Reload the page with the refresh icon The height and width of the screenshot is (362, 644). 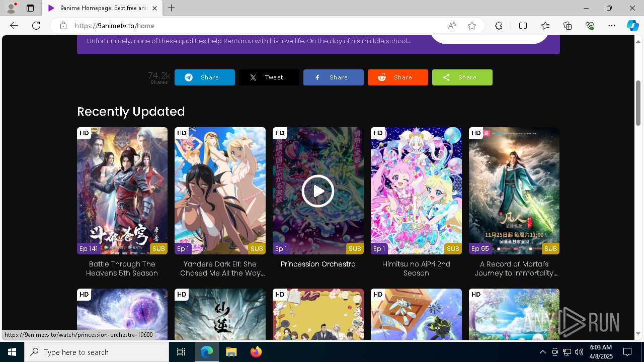tap(36, 26)
